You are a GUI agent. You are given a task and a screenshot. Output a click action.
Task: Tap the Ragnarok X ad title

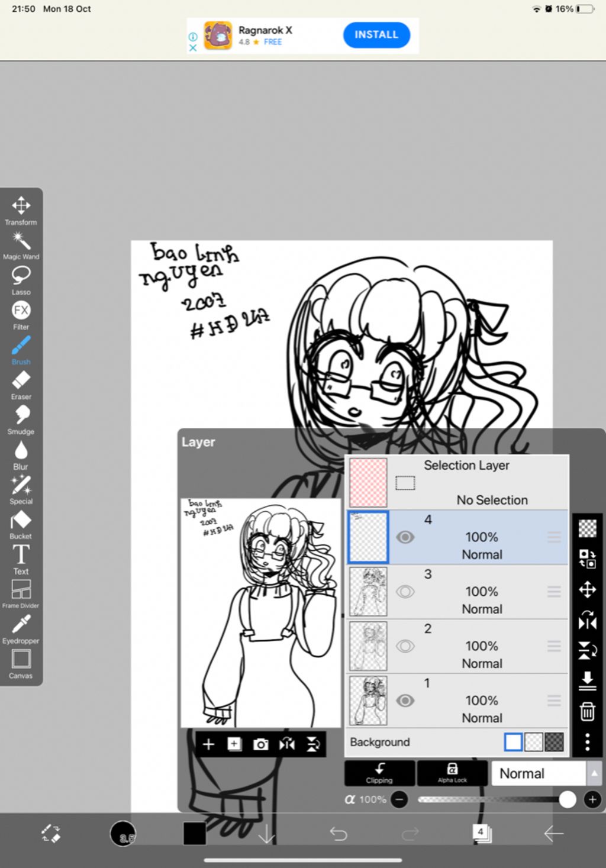[x=265, y=30]
